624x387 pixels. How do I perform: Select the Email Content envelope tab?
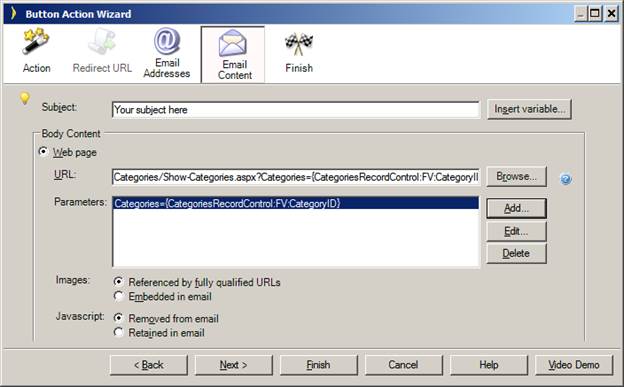pos(233,55)
